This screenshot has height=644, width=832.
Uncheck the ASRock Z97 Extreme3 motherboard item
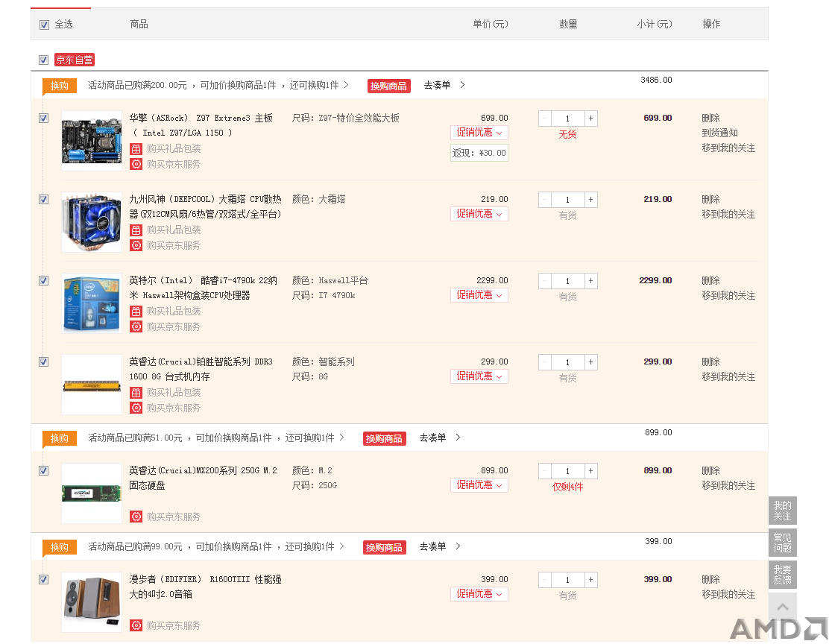(x=43, y=119)
